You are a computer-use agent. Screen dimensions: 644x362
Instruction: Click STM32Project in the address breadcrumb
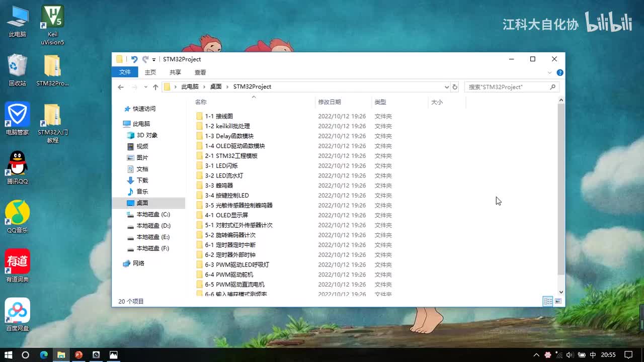pos(252,87)
